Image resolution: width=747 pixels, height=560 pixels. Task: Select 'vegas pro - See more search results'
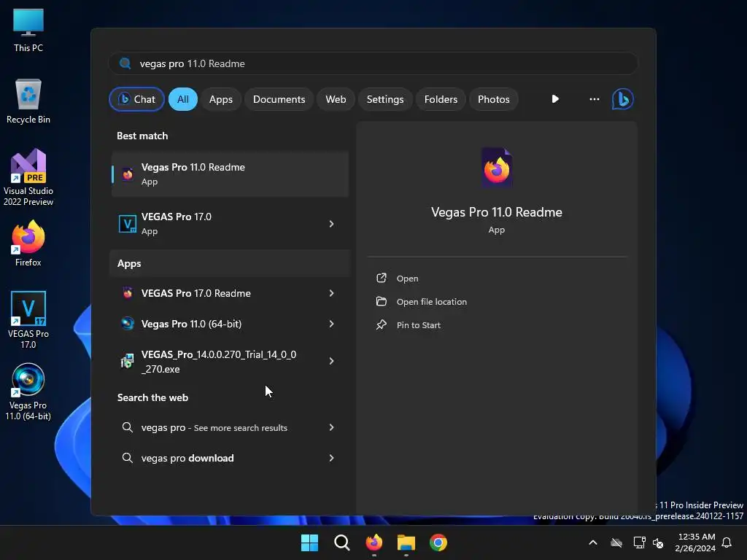pos(230,427)
